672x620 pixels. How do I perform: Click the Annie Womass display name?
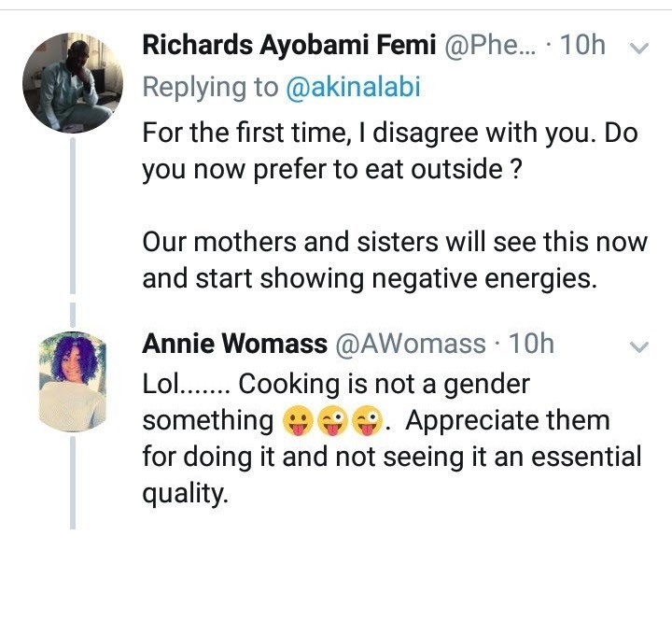(x=233, y=344)
